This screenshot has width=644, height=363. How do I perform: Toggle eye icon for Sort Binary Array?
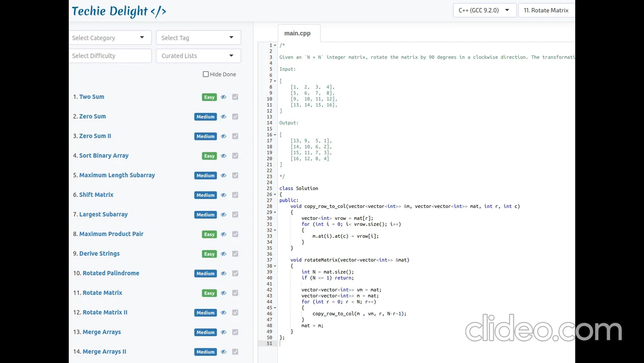223,156
